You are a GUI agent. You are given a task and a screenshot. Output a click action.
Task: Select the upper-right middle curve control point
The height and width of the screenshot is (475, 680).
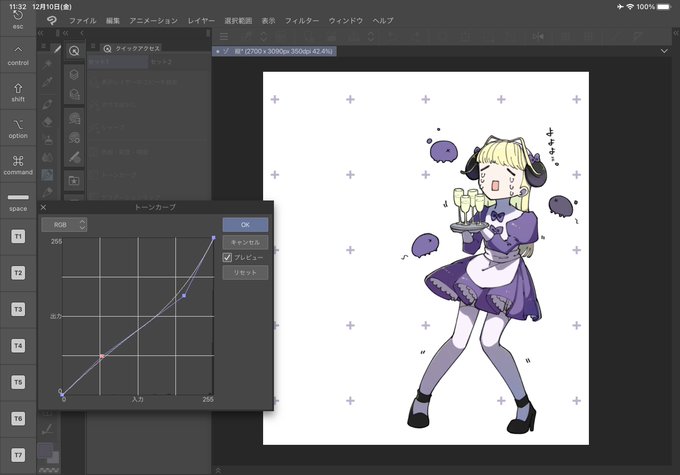[184, 295]
